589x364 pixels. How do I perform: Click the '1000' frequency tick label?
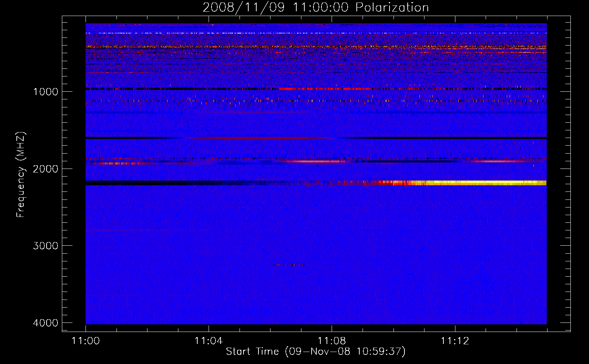(46, 91)
